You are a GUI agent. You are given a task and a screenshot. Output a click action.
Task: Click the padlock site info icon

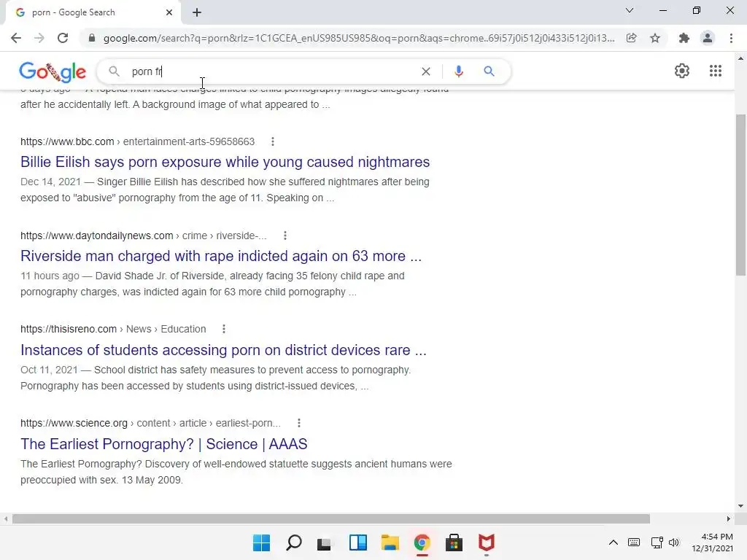point(92,38)
